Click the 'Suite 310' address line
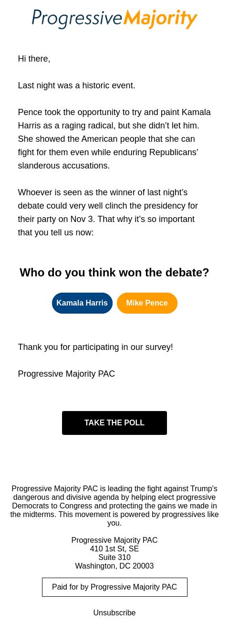The image size is (229, 644). 114,557
